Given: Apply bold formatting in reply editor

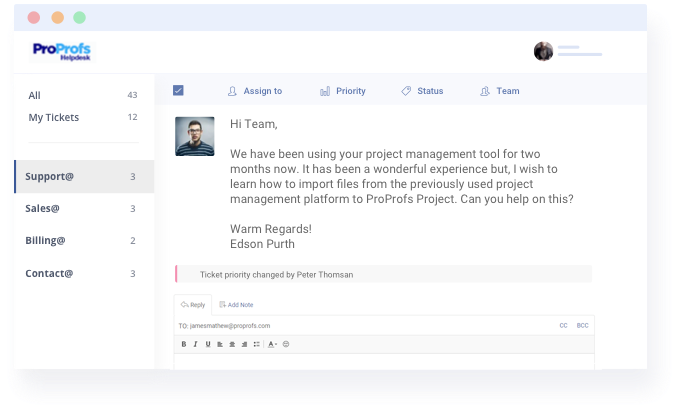Looking at the screenshot, I should point(184,344).
